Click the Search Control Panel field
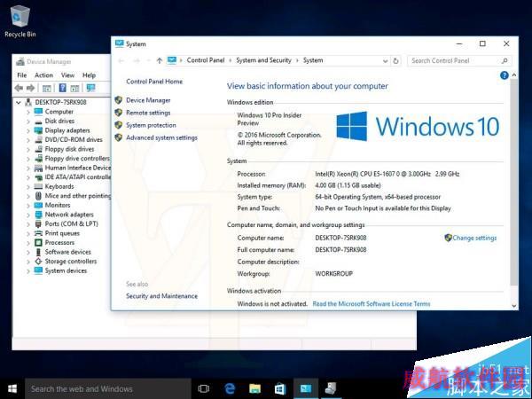Image resolution: width=532 pixels, height=399 pixels. pos(459,60)
